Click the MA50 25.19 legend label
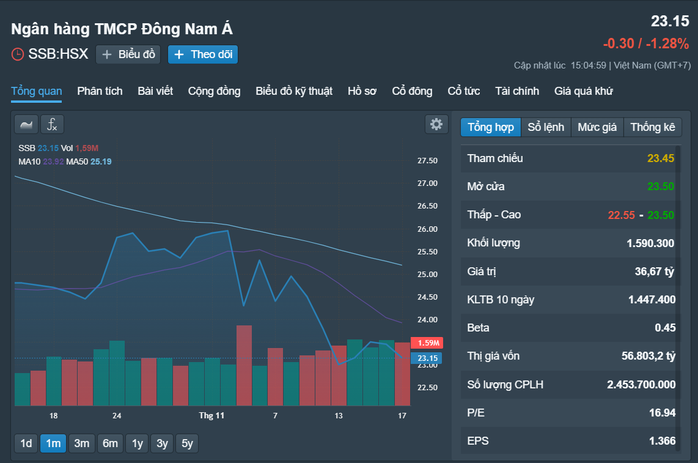The width and height of the screenshot is (698, 463). click(x=89, y=162)
